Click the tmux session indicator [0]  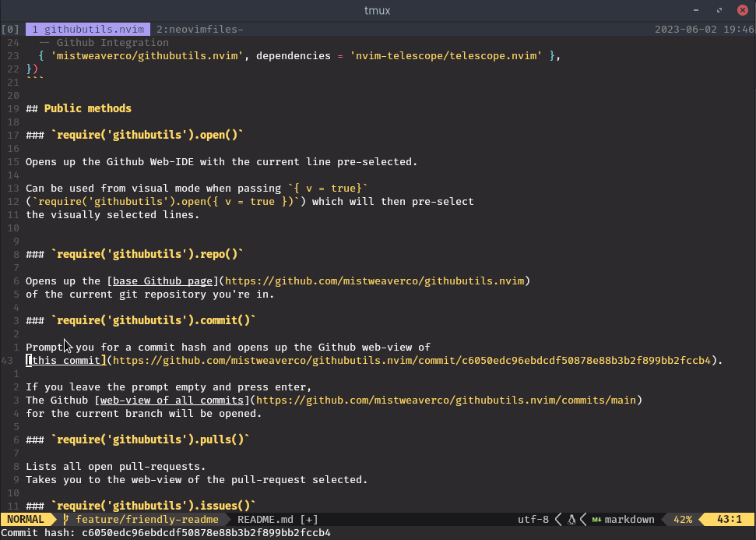coord(10,30)
